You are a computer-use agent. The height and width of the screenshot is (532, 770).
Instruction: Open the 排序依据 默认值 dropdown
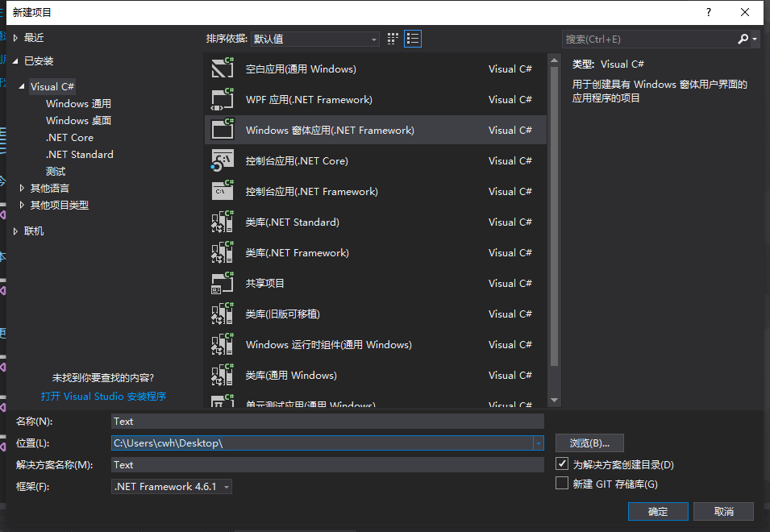pyautogui.click(x=314, y=39)
